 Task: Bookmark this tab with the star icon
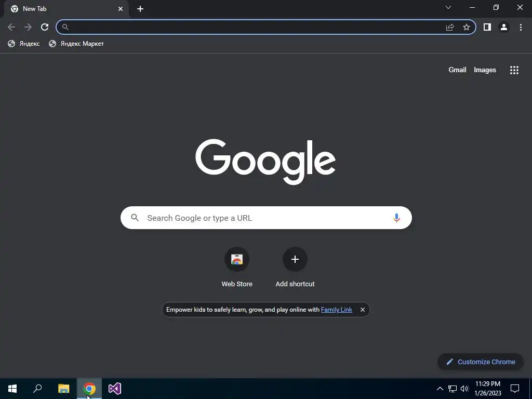click(467, 27)
